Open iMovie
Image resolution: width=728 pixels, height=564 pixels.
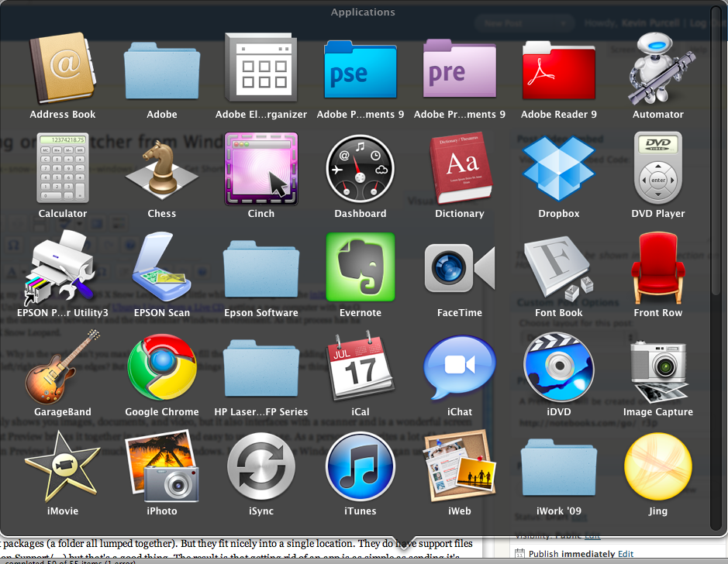point(63,466)
